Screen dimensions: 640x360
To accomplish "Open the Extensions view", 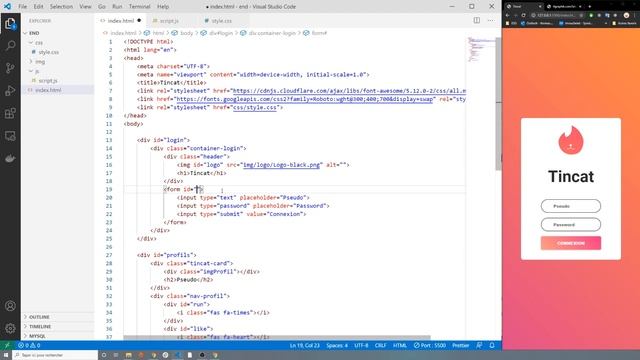I will coord(10,113).
